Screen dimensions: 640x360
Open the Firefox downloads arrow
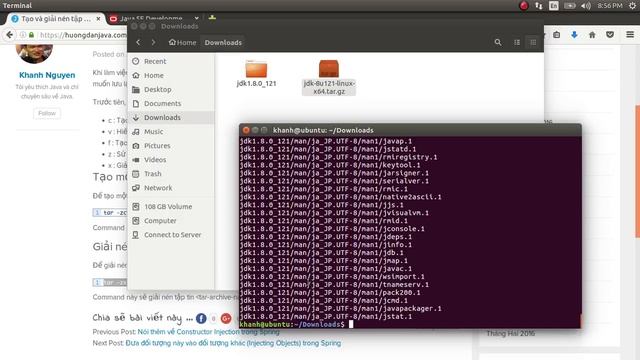pyautogui.click(x=574, y=35)
